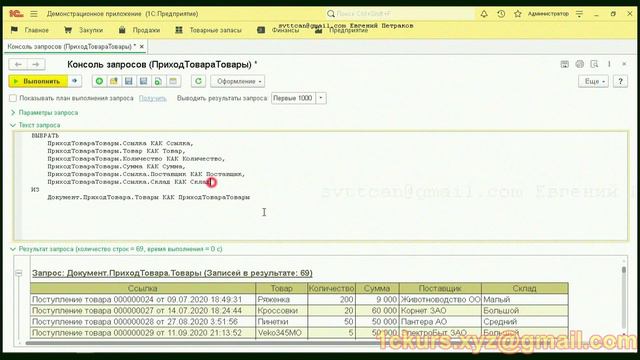Screen dimensions: 640x360
Task: Open the history clock icon
Action: click(x=501, y=14)
